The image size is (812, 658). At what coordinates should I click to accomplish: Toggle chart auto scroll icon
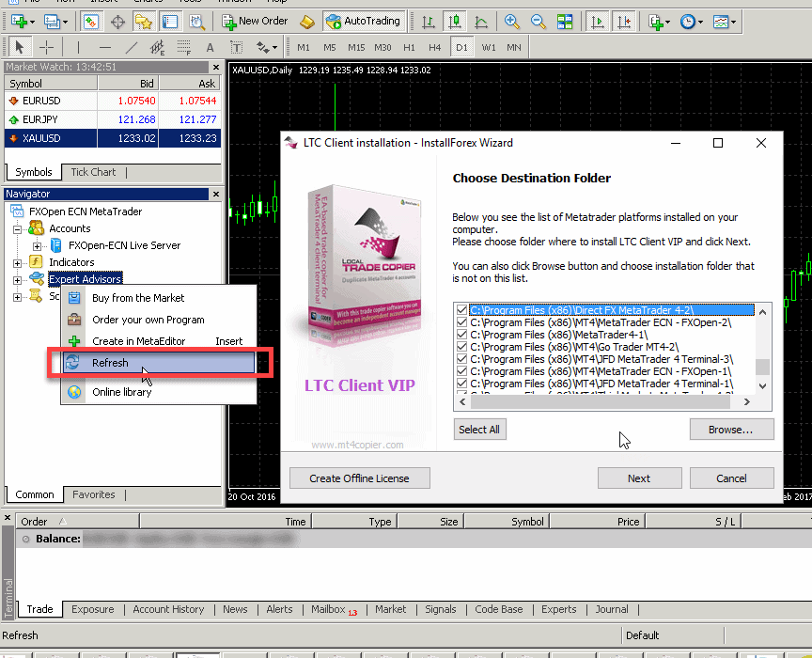click(597, 22)
